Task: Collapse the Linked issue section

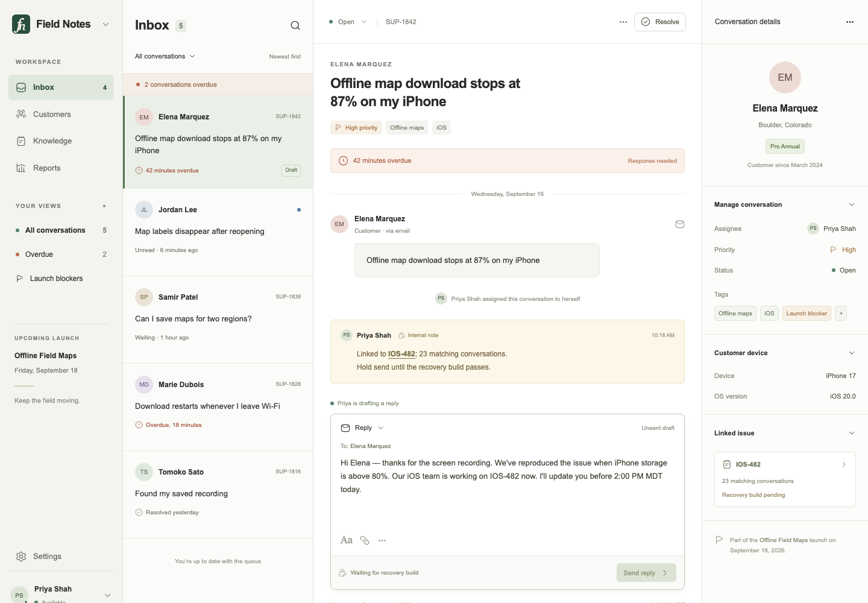Action: click(852, 434)
